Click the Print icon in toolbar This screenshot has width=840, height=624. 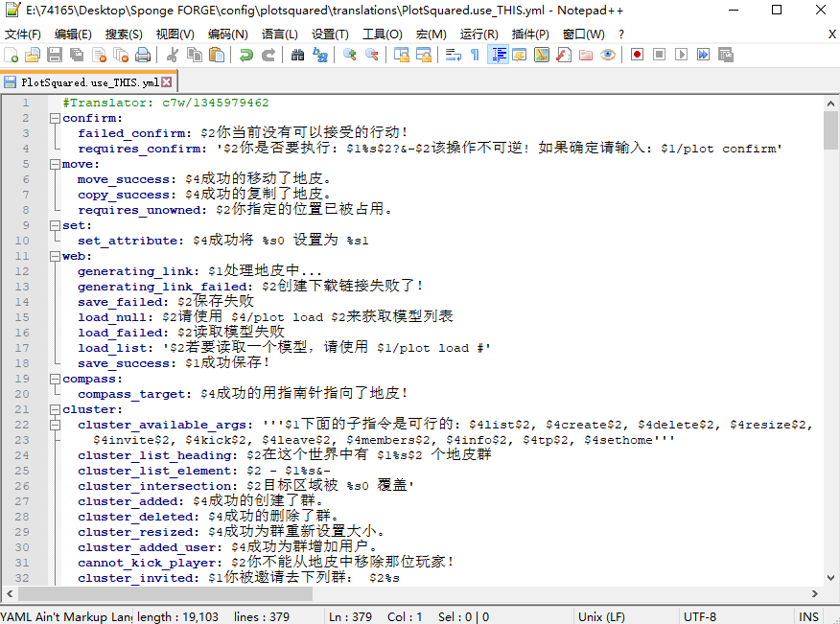(x=142, y=55)
